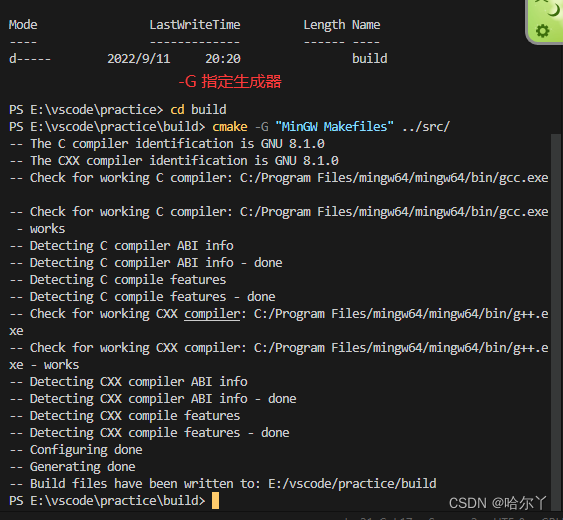Viewport: 563px width, 520px height.
Task: Click the terminal vertical scrollbar
Action: coord(555,322)
